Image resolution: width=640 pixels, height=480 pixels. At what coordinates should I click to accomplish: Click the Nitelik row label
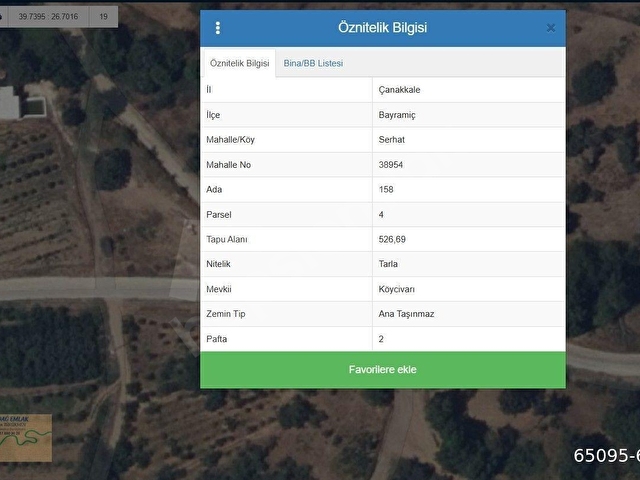[218, 264]
